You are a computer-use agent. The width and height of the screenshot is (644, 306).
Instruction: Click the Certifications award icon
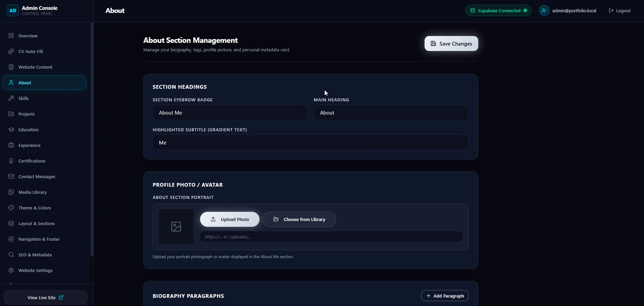(11, 161)
